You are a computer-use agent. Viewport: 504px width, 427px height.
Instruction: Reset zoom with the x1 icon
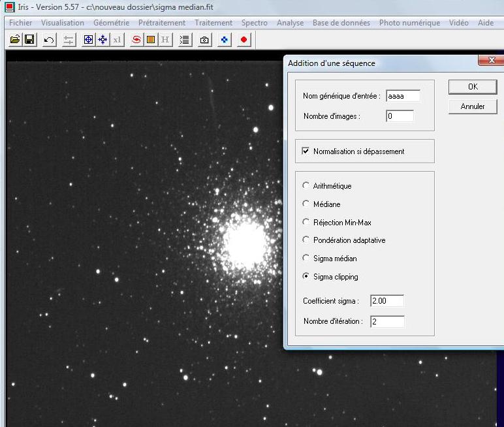[x=118, y=40]
